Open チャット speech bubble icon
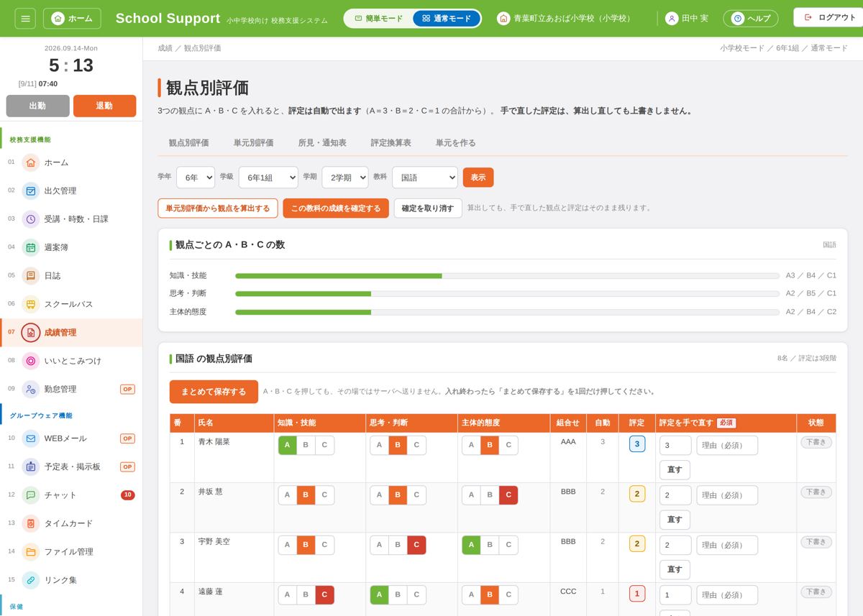Screen dimensions: 863x616 tap(30, 495)
